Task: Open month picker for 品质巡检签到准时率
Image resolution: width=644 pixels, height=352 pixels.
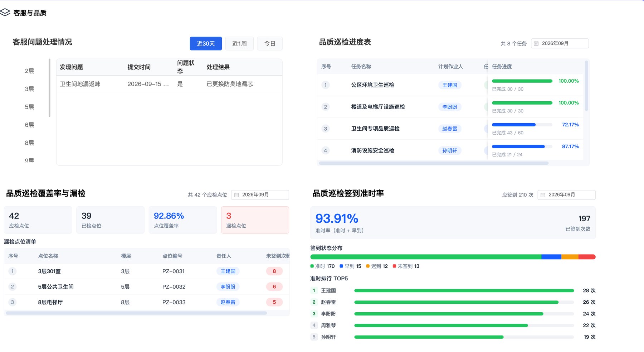Action: pyautogui.click(x=567, y=195)
